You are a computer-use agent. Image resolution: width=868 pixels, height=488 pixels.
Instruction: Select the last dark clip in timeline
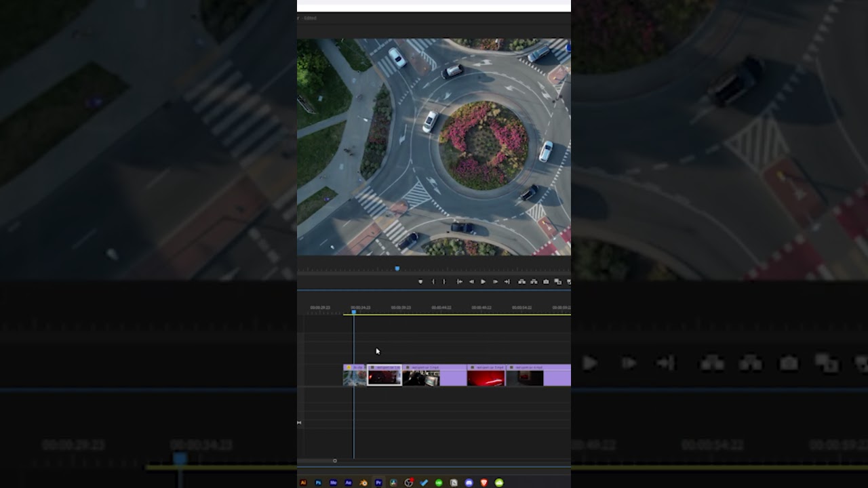(538, 375)
